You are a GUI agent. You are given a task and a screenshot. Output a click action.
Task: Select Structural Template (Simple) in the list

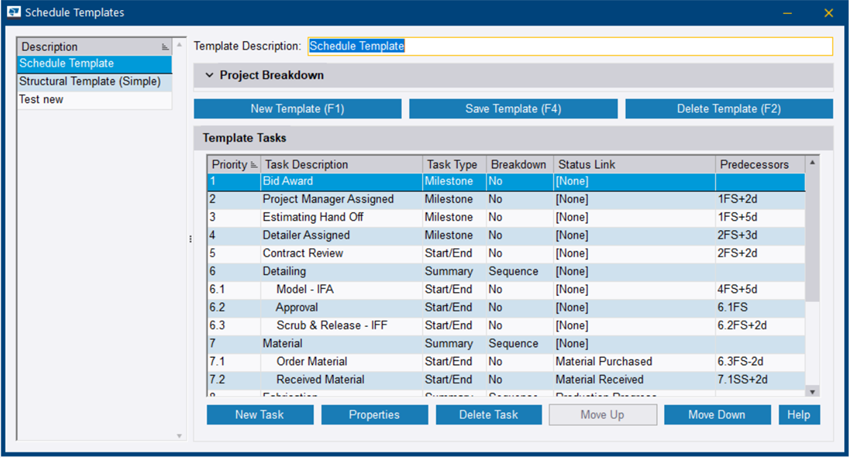pyautogui.click(x=90, y=82)
